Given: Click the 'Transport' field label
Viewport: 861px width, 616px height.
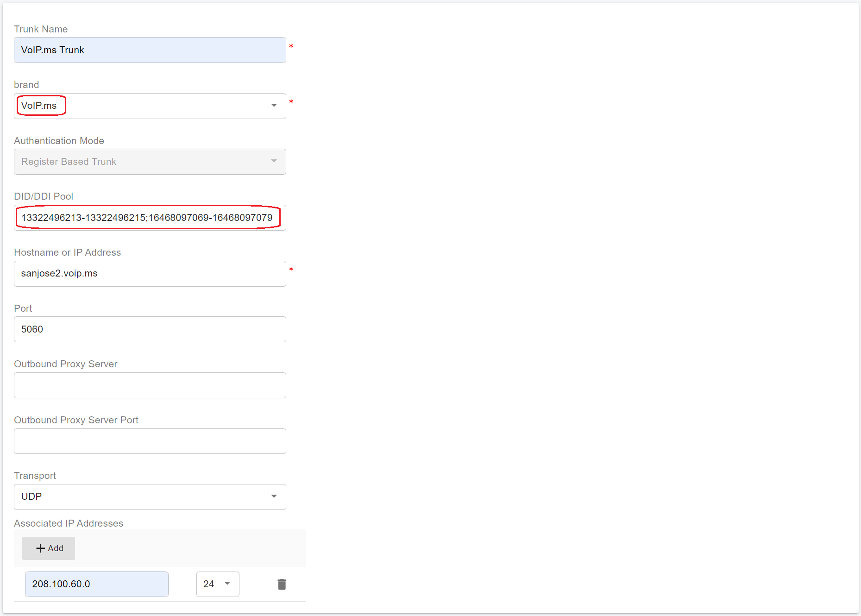Looking at the screenshot, I should tap(35, 476).
